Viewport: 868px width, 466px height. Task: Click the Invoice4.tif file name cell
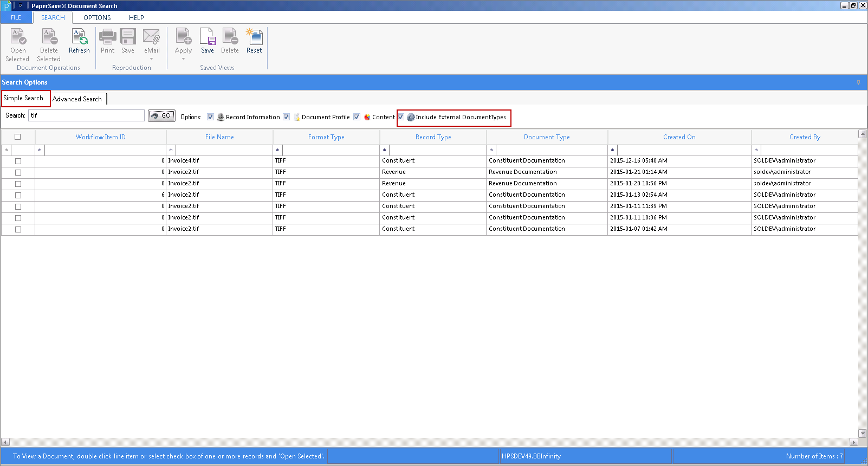(219, 161)
